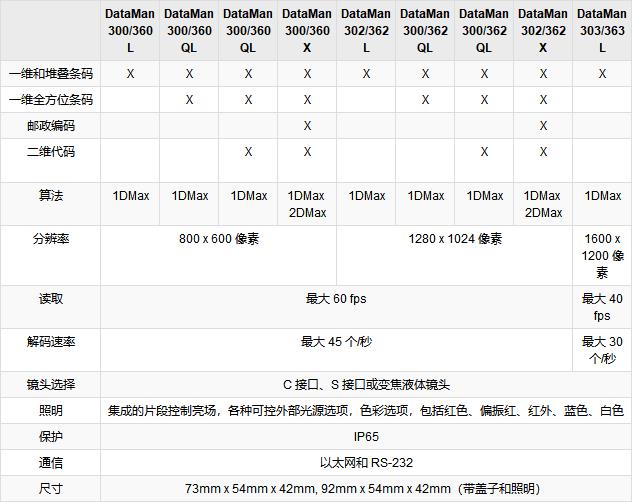This screenshot has width=633, height=502.
Task: Select the C 接口 lens options cell
Action: [366, 385]
